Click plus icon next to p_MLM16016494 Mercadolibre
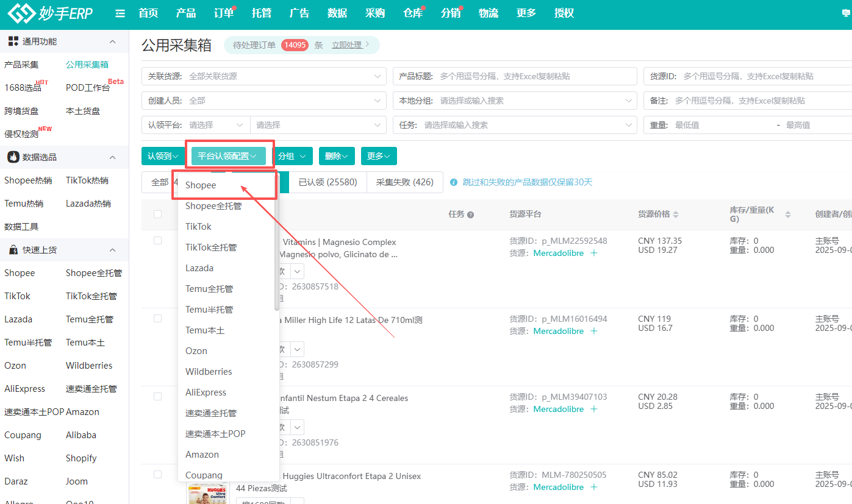Image resolution: width=852 pixels, height=504 pixels. 594,331
